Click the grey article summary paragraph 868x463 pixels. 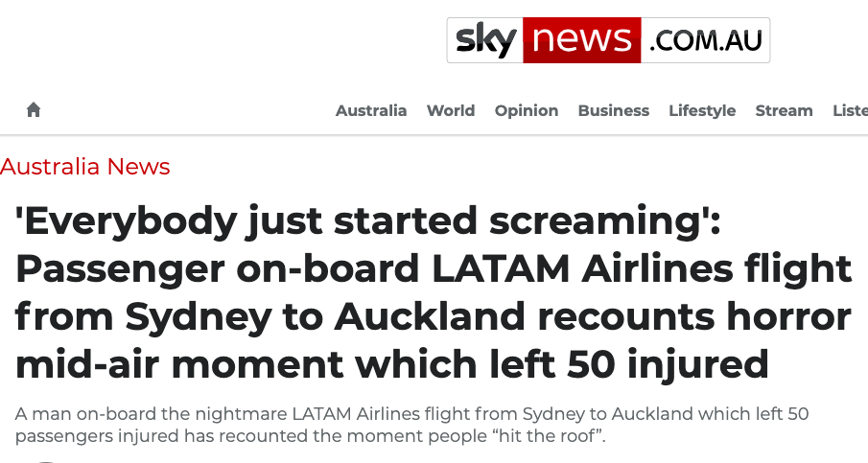[x=411, y=425]
